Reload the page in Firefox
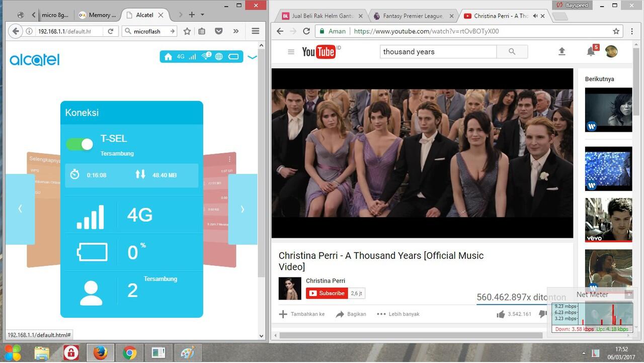Viewport: 644px width, 363px height. 110,31
